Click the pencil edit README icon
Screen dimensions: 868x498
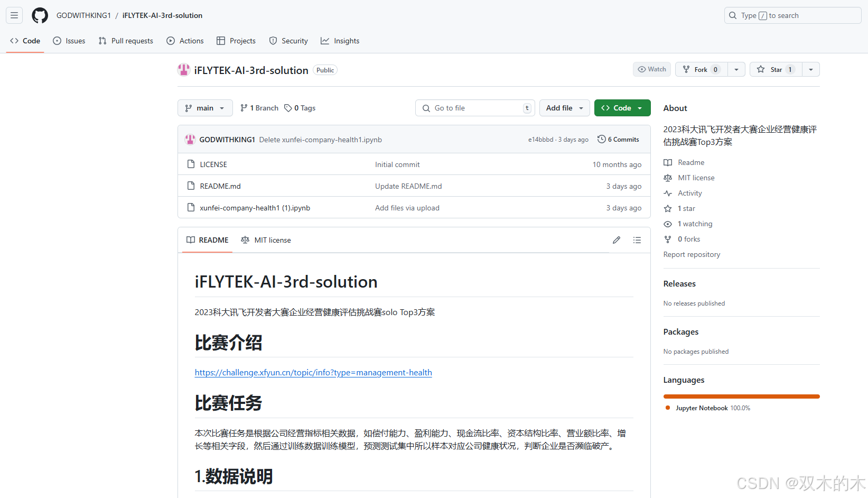coord(617,240)
